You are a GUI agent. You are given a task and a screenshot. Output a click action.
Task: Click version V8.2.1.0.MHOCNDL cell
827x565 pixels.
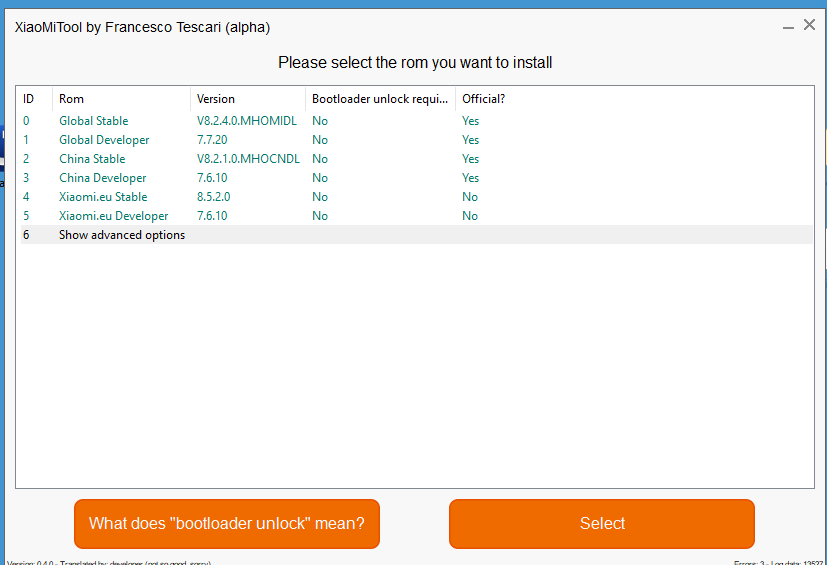pyautogui.click(x=248, y=159)
